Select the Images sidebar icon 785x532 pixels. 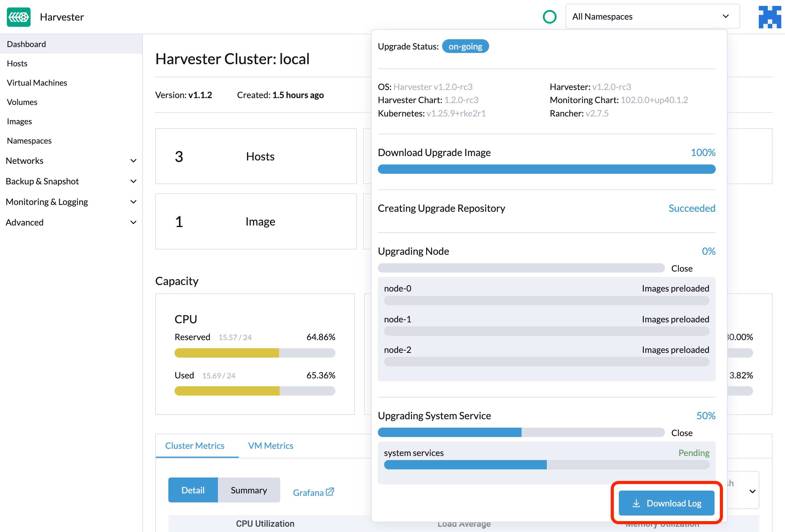click(19, 121)
